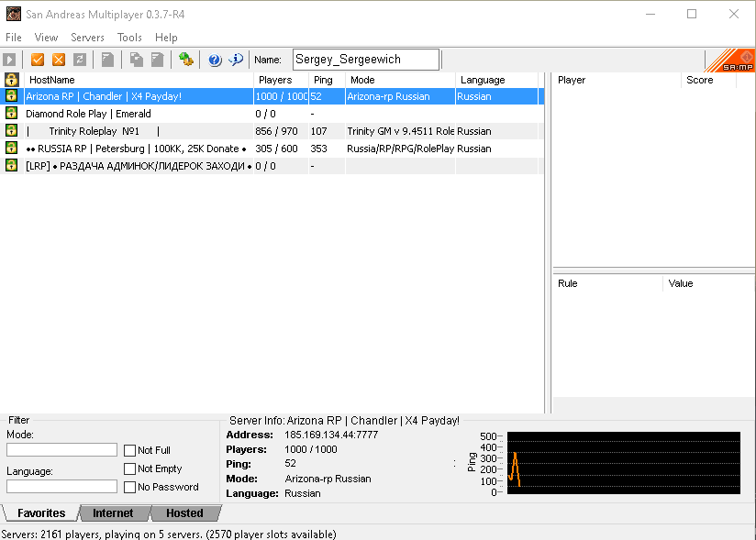Click lock icon of [LRP] row
The width and height of the screenshot is (756, 540).
point(12,165)
